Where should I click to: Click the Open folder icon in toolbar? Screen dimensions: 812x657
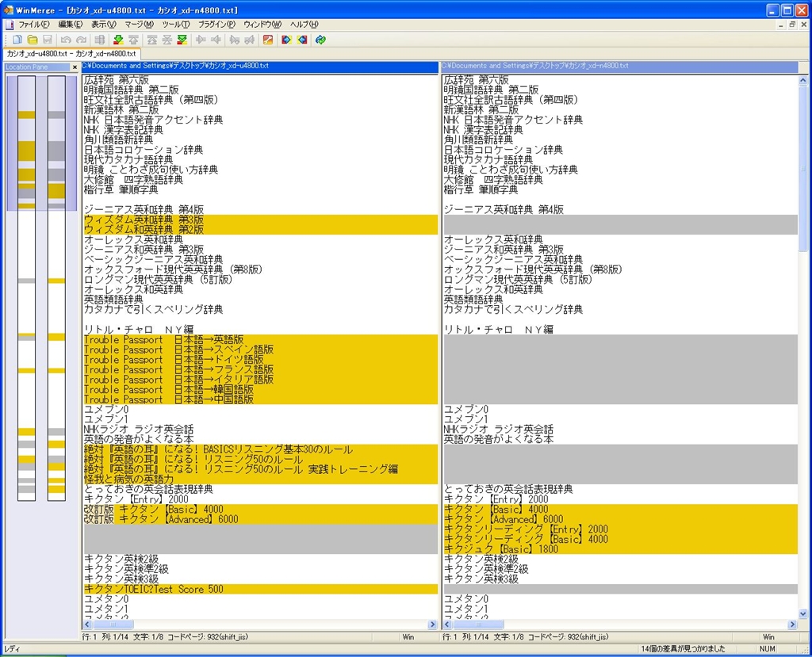coord(32,40)
